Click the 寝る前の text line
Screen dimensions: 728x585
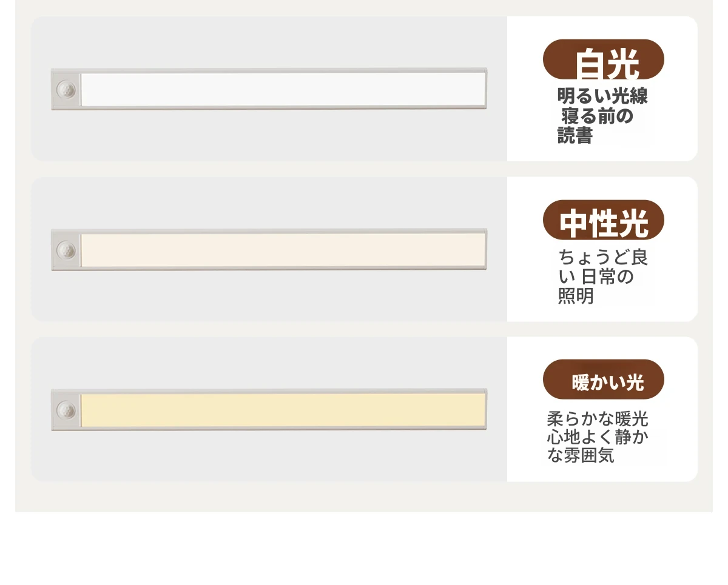(x=597, y=116)
